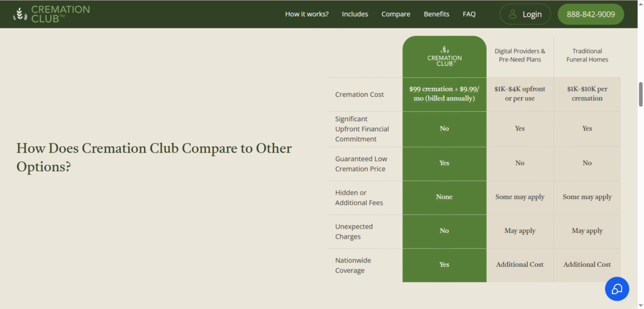
Task: Click 'Yes' for Digital Providers Upfront Commitment
Action: click(x=520, y=129)
